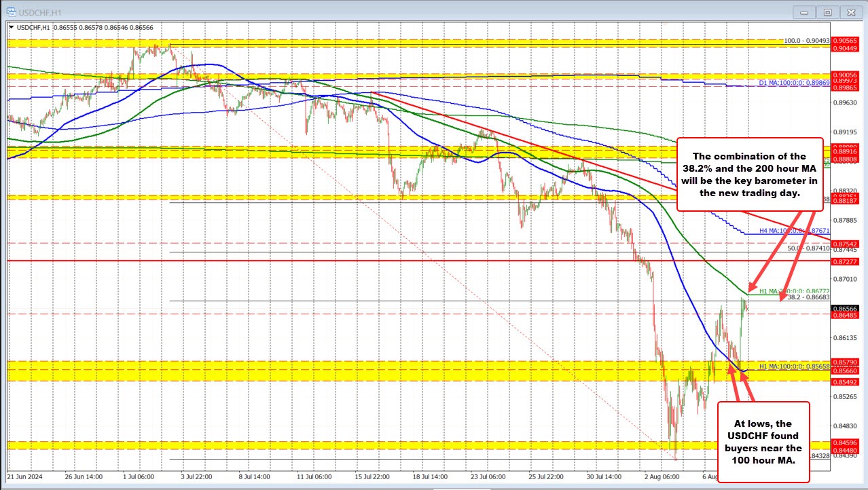The width and height of the screenshot is (868, 490).
Task: Click the 0.87885 price axis value
Action: (846, 221)
